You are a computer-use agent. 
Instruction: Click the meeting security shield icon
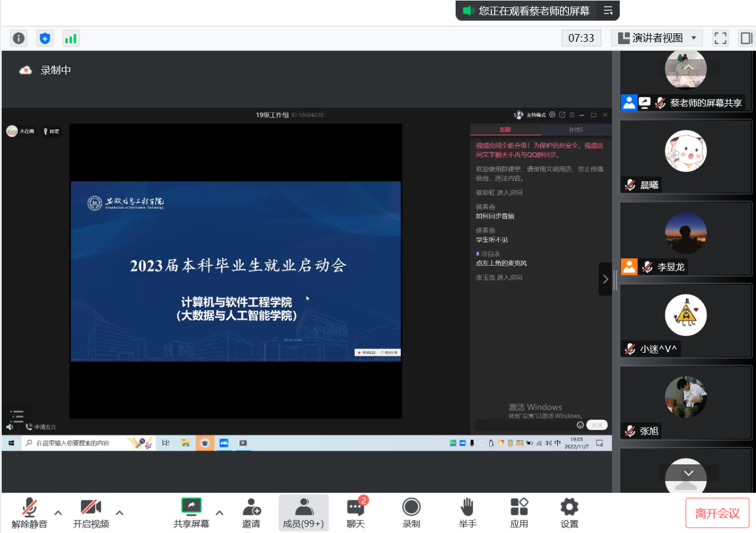(45, 38)
